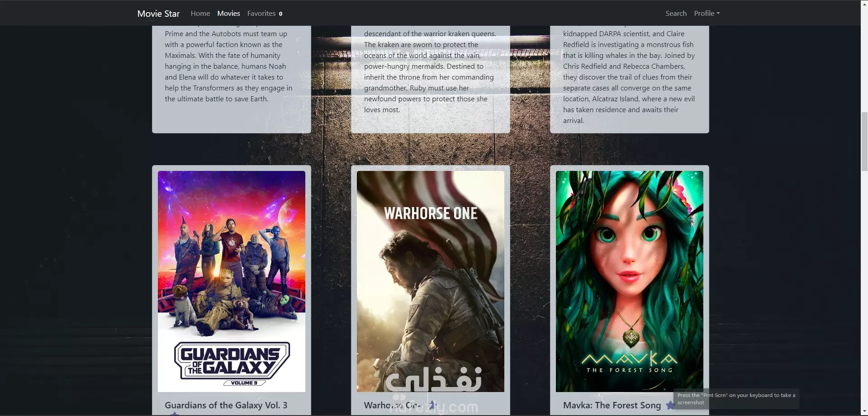Click the Favorites count badge

pyautogui.click(x=280, y=14)
